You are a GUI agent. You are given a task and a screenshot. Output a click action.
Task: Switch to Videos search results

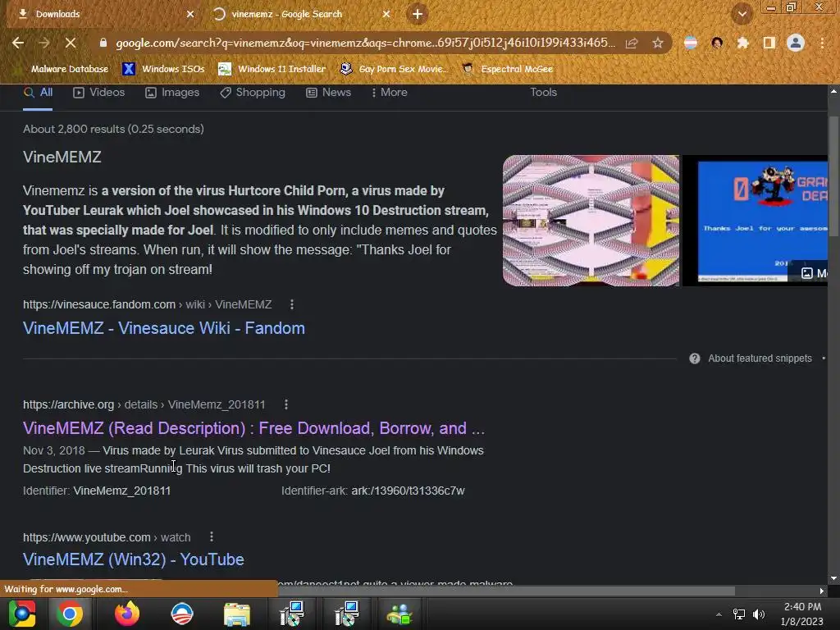(98, 92)
